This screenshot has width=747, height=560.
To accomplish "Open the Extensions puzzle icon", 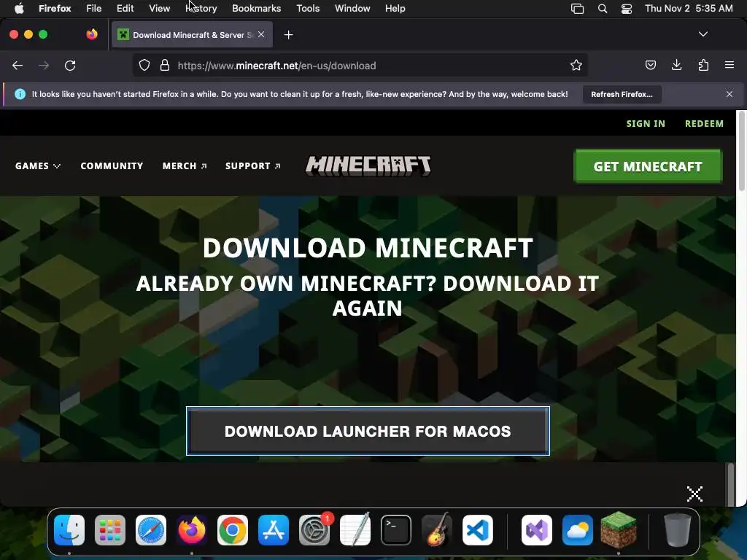I will click(703, 65).
